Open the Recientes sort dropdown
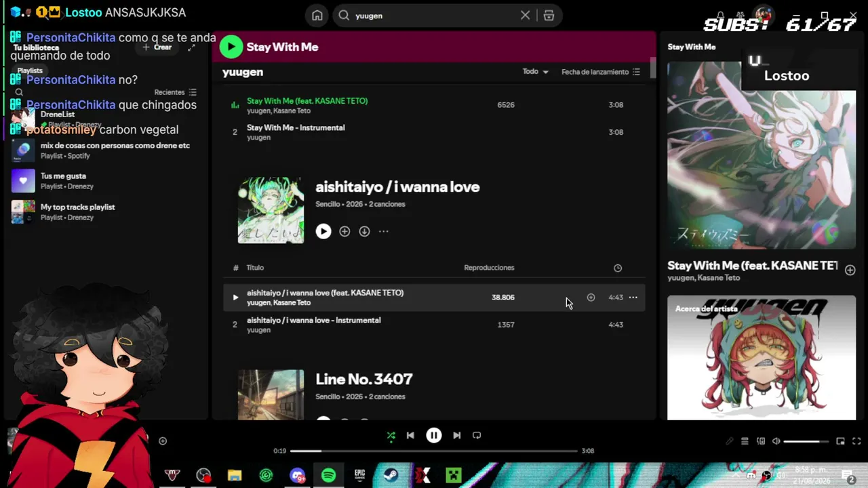 point(175,92)
